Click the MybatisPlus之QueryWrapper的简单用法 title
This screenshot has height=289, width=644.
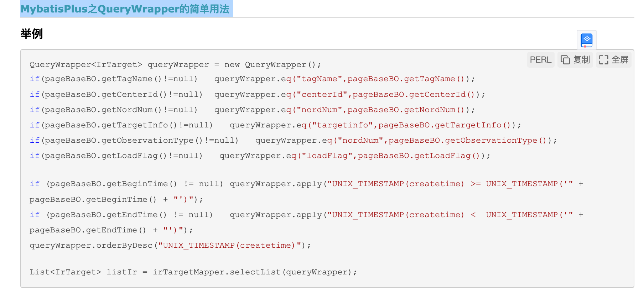pos(125,9)
